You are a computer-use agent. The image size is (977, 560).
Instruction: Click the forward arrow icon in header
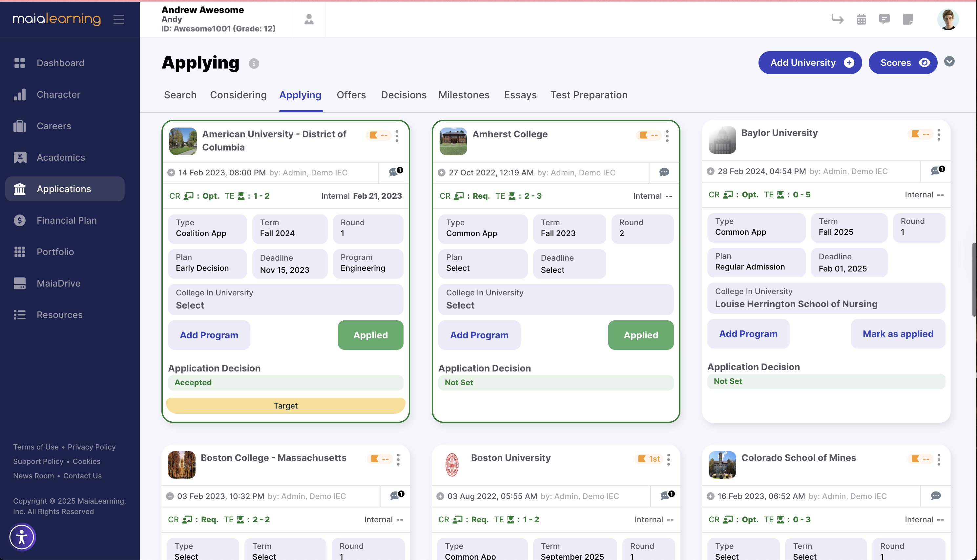click(x=837, y=19)
